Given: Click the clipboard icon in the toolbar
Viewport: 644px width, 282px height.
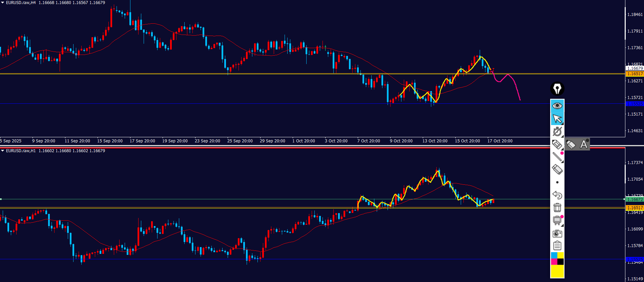Looking at the screenshot, I should pos(557,245).
